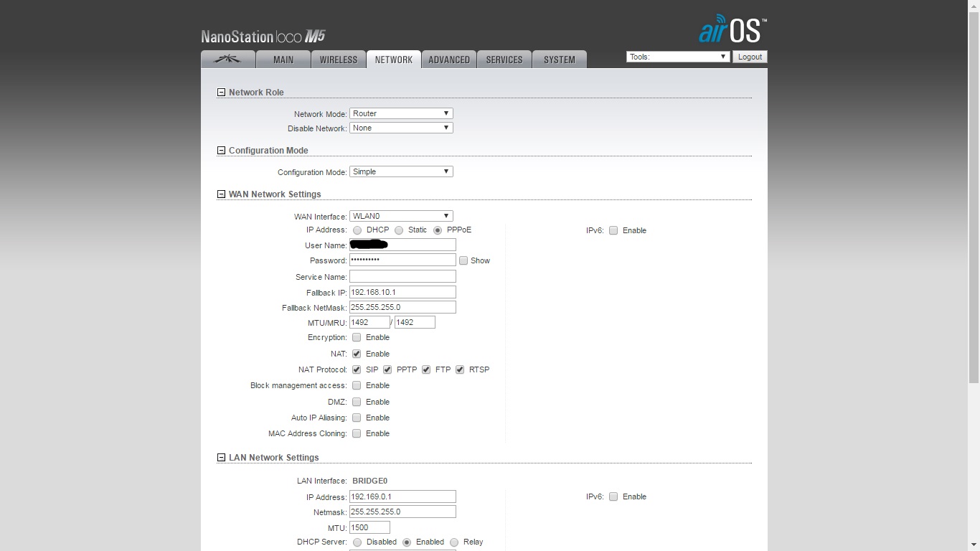Set DHCP Server to Enabled
The image size is (980, 551).
407,542
